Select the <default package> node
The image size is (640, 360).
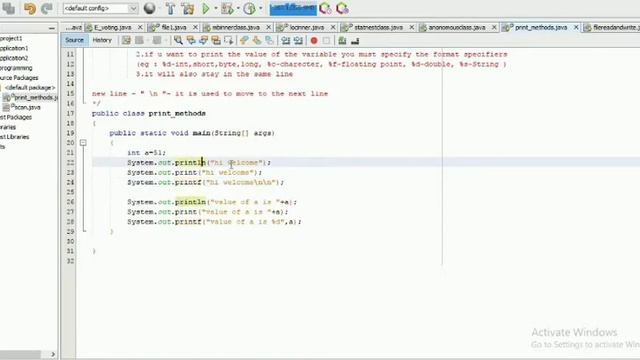click(x=30, y=87)
